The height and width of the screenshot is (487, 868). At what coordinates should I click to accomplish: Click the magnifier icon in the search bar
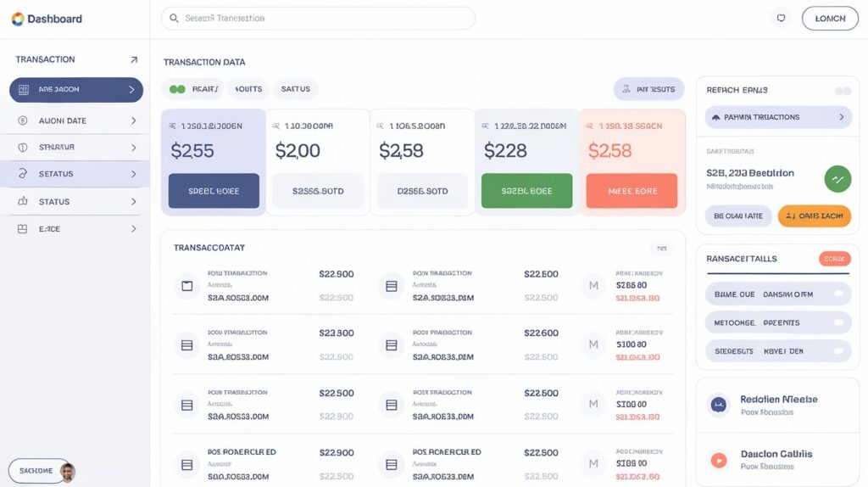click(175, 18)
